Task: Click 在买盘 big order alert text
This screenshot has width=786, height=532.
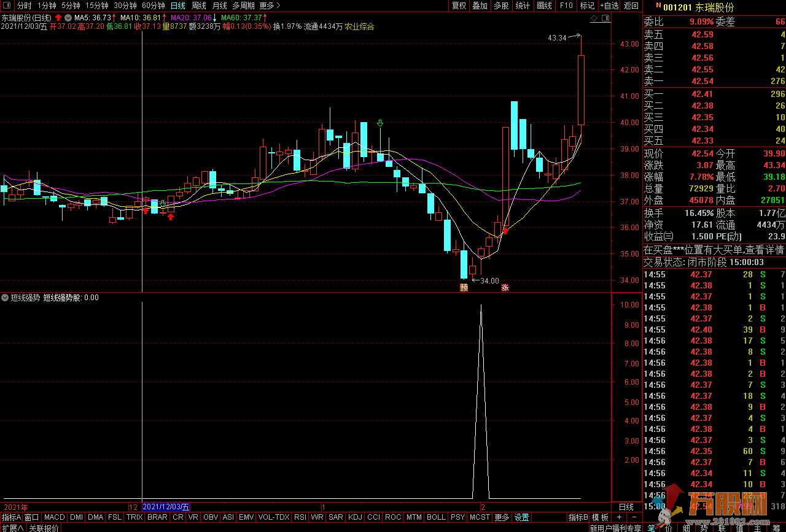Action: pos(714,250)
